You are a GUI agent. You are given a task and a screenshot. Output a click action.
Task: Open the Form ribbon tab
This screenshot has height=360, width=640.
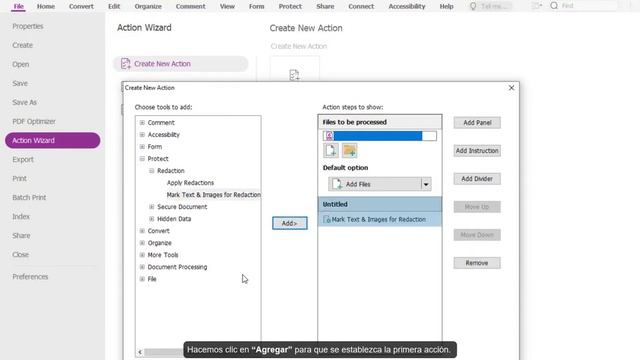point(257,6)
